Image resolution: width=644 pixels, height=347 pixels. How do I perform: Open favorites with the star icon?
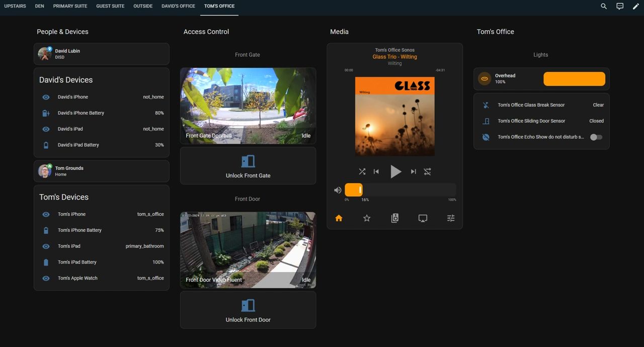(367, 218)
